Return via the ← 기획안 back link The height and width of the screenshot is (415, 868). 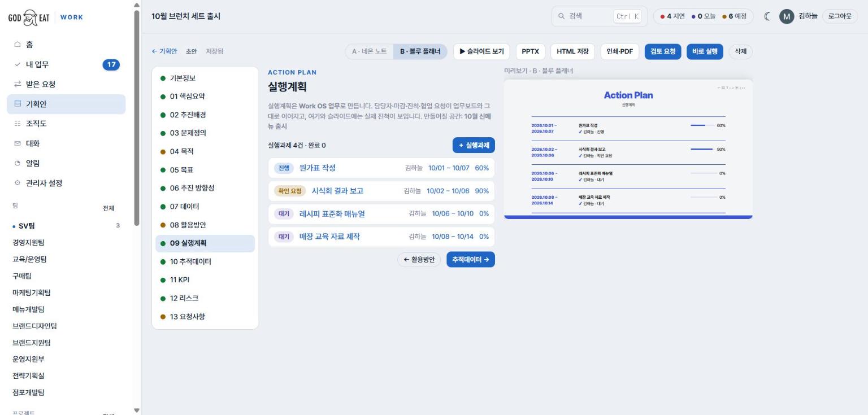(x=164, y=51)
